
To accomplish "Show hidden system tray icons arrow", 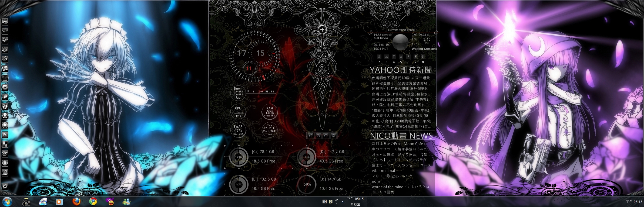I will click(343, 202).
